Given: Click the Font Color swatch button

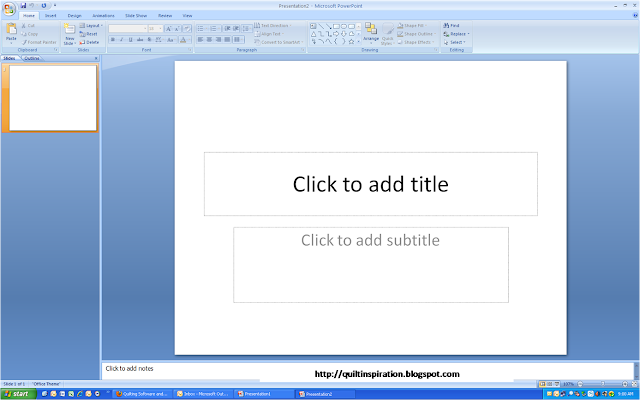Looking at the screenshot, I should pos(183,40).
